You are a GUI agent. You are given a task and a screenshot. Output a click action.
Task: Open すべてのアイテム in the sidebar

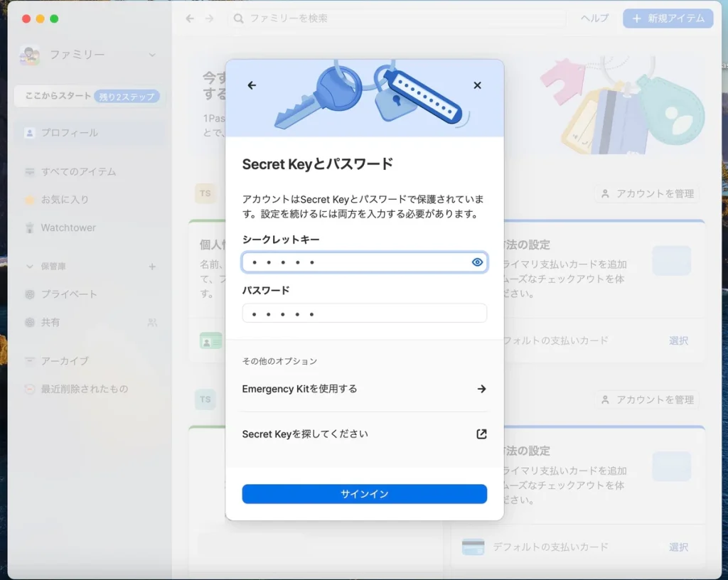[78, 171]
